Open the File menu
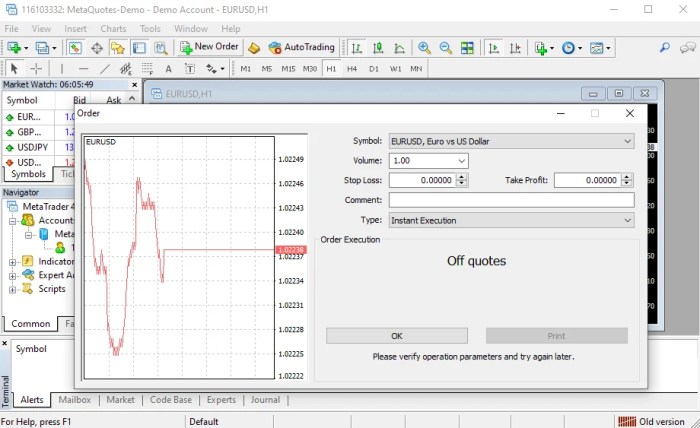The height and width of the screenshot is (428, 700). pyautogui.click(x=11, y=29)
